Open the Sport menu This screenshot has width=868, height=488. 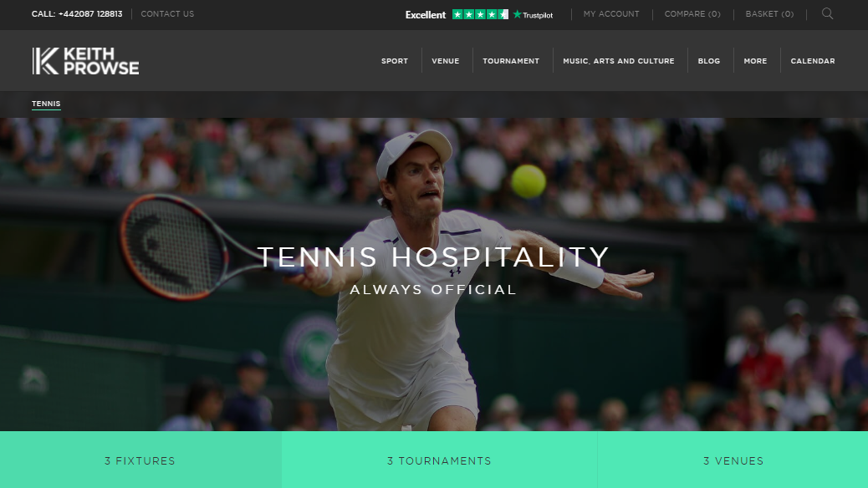click(395, 61)
